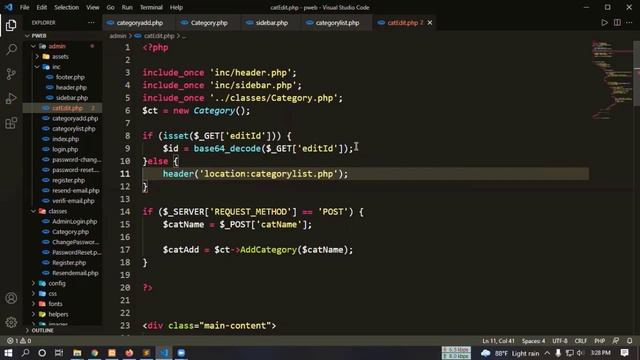Open login.php in the file tree
Viewport: 640px width, 360px height.
tap(65, 149)
